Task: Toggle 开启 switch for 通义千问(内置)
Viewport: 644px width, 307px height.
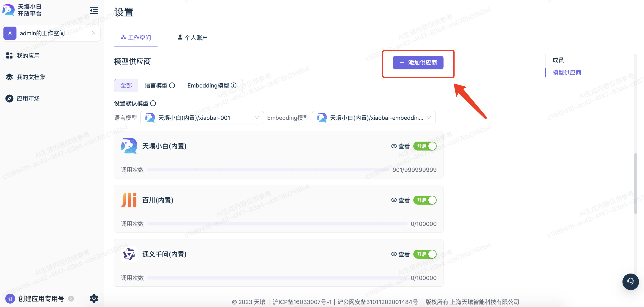Action: coord(425,254)
